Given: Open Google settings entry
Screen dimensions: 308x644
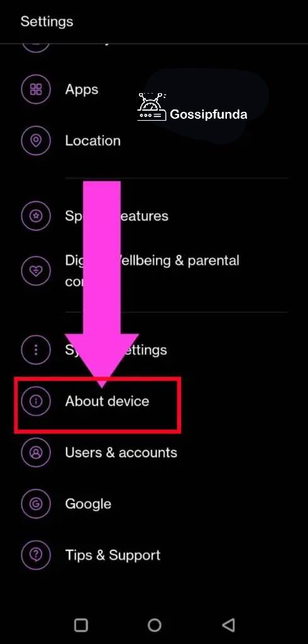Looking at the screenshot, I should [x=154, y=504].
